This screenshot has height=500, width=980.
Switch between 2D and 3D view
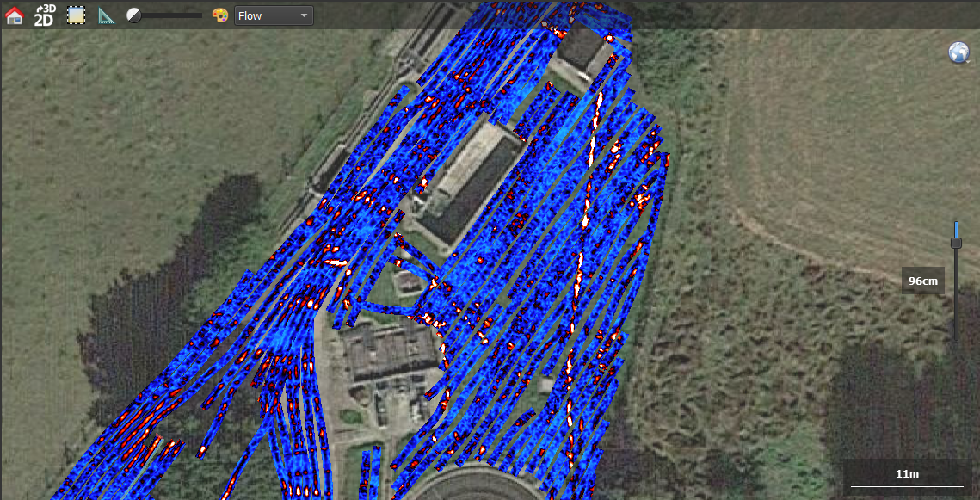point(45,15)
